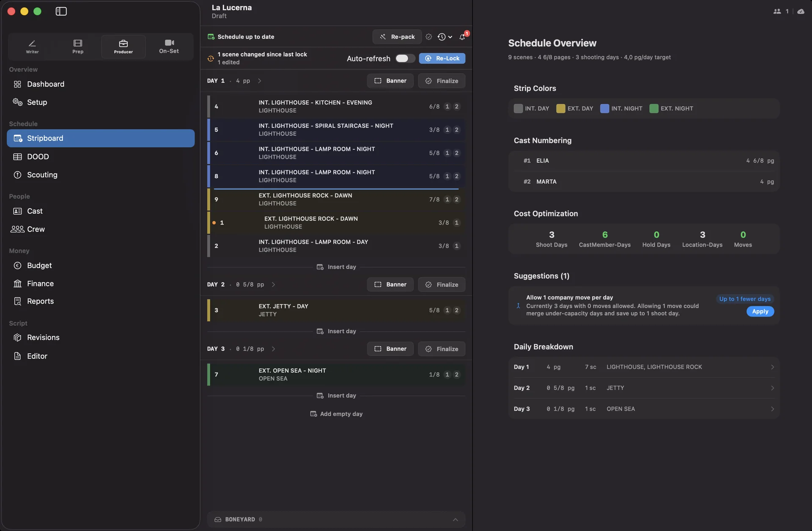This screenshot has width=812, height=531.
Task: Finalize Day 1
Action: click(442, 81)
